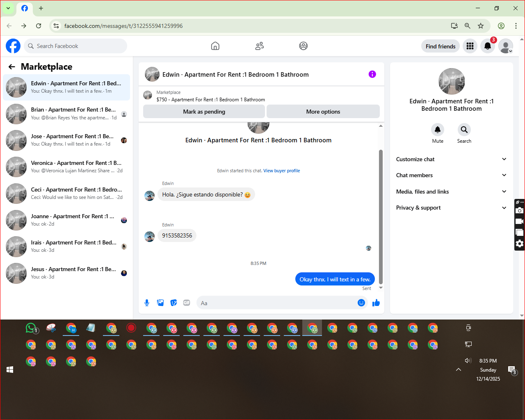Image resolution: width=525 pixels, height=420 pixels.
Task: Open Ceci apartment conversation
Action: click(66, 194)
